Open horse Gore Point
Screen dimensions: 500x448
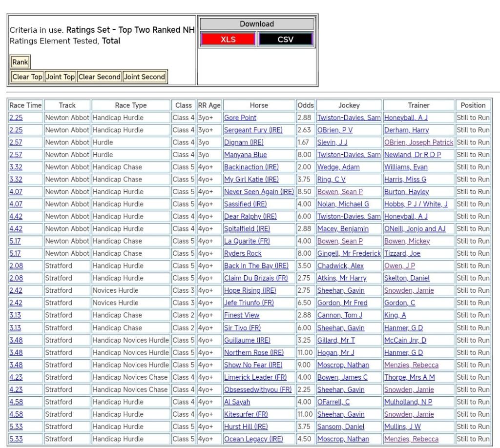pos(240,118)
